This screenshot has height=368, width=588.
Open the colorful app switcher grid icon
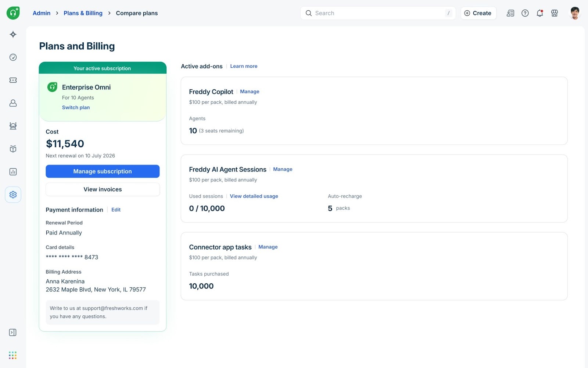click(12, 355)
